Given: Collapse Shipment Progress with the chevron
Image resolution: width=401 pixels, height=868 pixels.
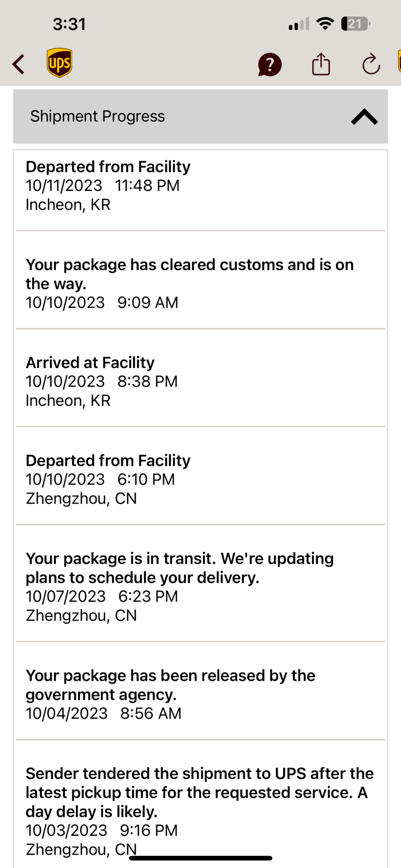Looking at the screenshot, I should pos(364,117).
